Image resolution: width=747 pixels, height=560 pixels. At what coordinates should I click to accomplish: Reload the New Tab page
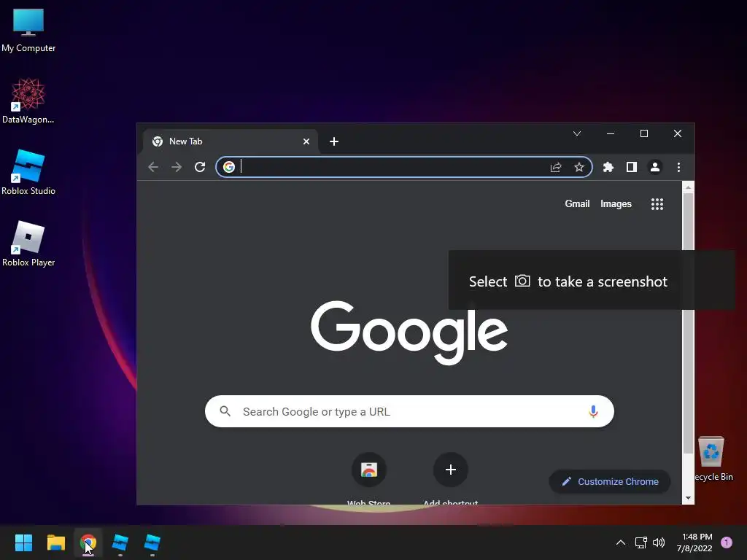point(200,167)
